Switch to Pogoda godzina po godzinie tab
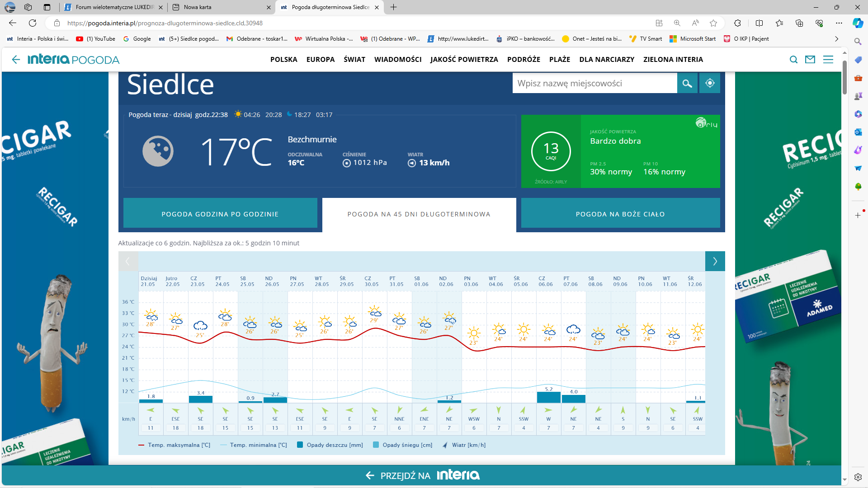The width and height of the screenshot is (868, 488). pos(220,214)
